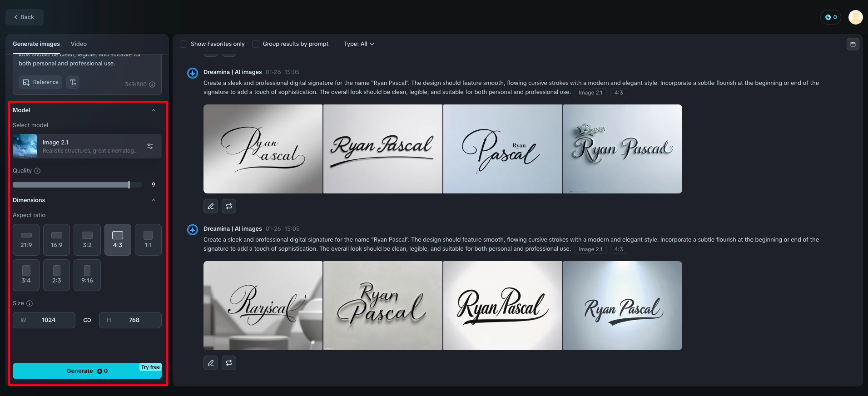The image size is (868, 396).
Task: Click the text style icon beside Reference
Action: [x=73, y=82]
